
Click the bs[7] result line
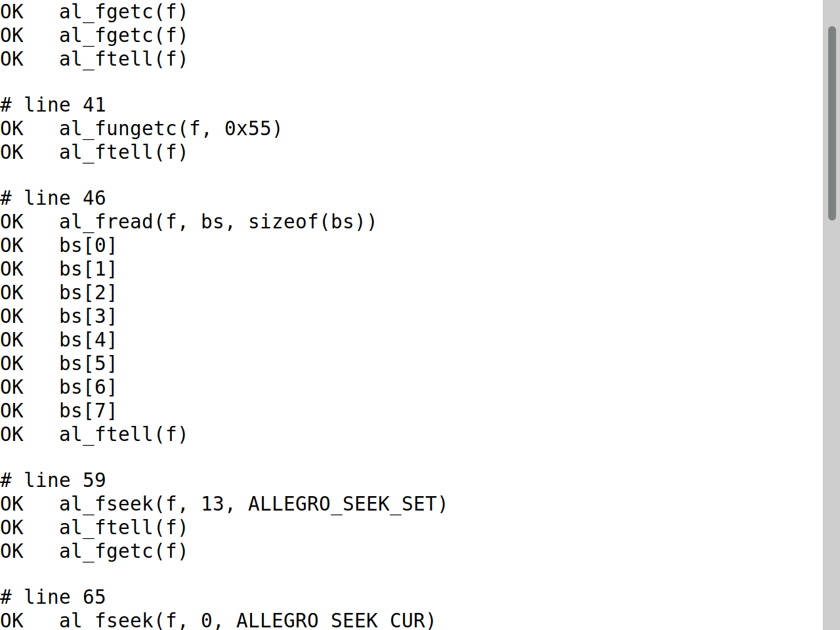pyautogui.click(x=58, y=411)
